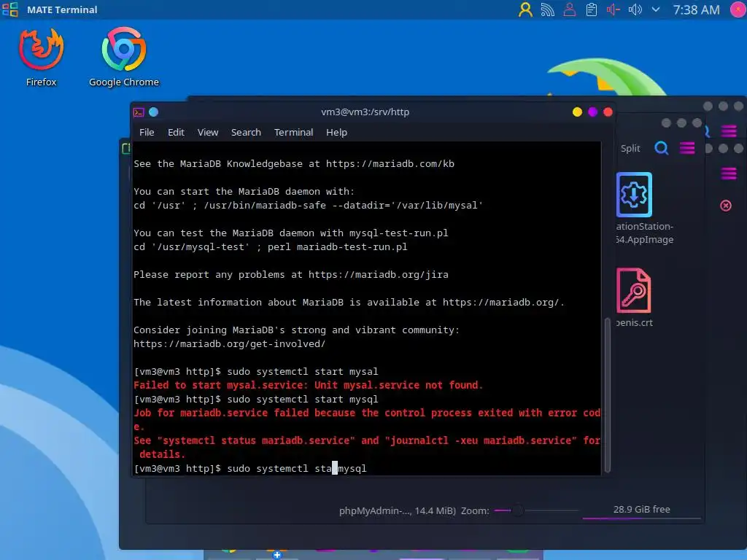The height and width of the screenshot is (560, 747).
Task: Open the applications menu icon in top panel
Action: pos(10,9)
